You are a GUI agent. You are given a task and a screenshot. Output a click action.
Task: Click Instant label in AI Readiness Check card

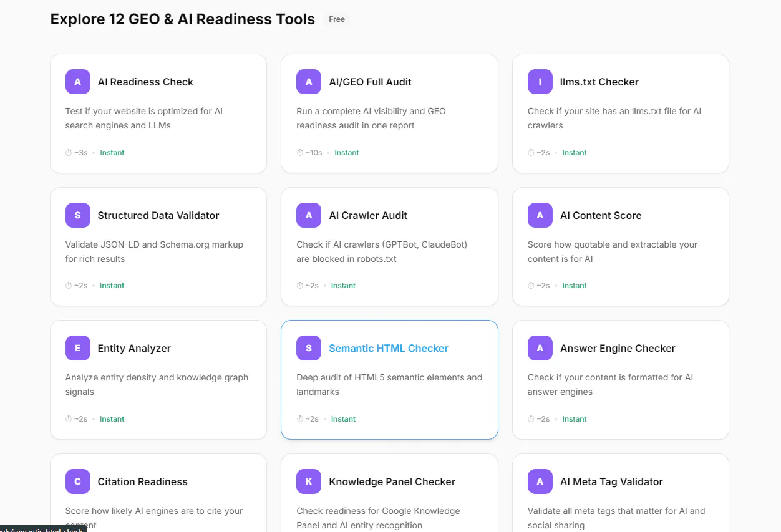point(112,153)
